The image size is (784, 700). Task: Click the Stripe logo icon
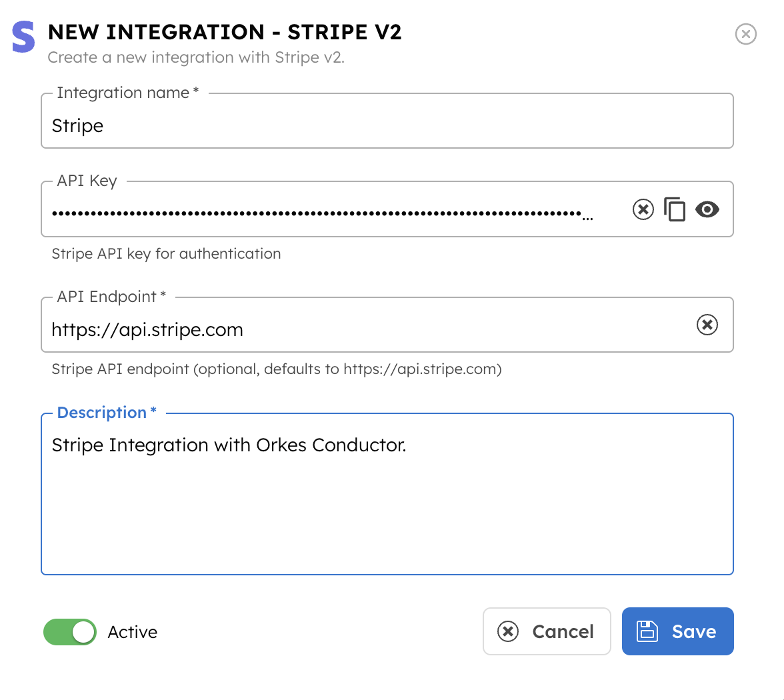pos(23,37)
